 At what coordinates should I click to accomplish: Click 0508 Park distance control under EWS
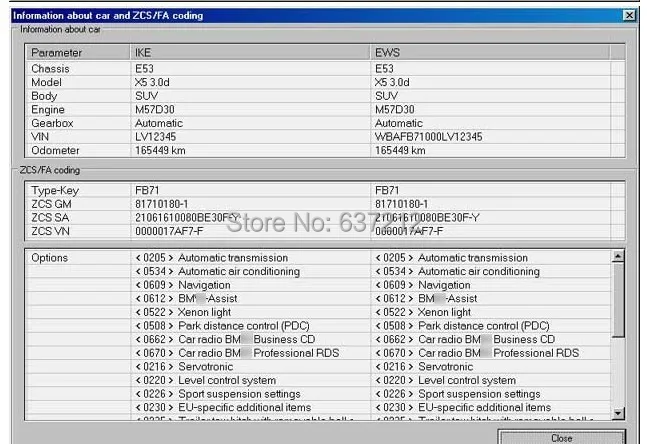click(x=462, y=326)
